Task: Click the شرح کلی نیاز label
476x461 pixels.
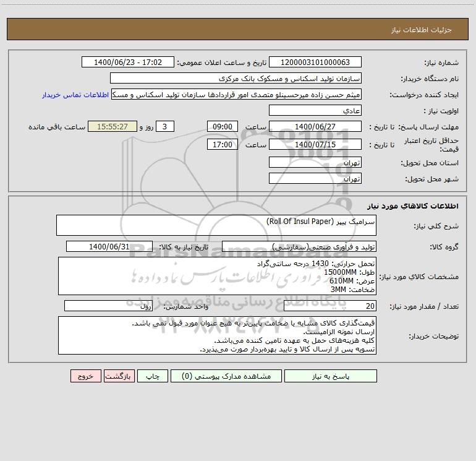Action: coord(436,226)
